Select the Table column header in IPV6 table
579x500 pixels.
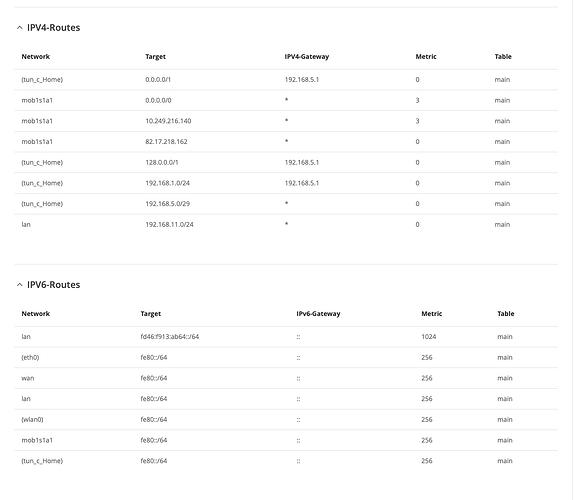coord(506,314)
